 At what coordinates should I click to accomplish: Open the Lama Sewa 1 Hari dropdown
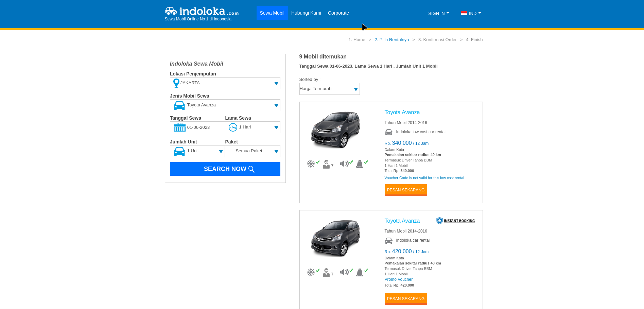coord(253,127)
